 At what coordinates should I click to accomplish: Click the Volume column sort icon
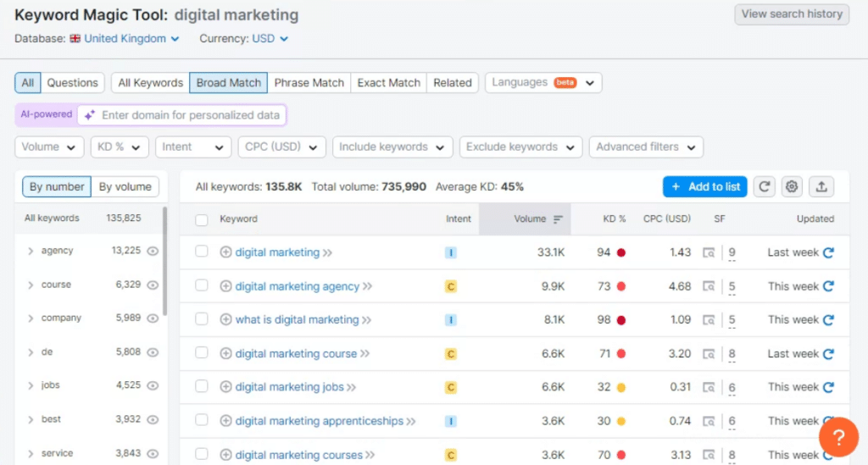tap(558, 219)
